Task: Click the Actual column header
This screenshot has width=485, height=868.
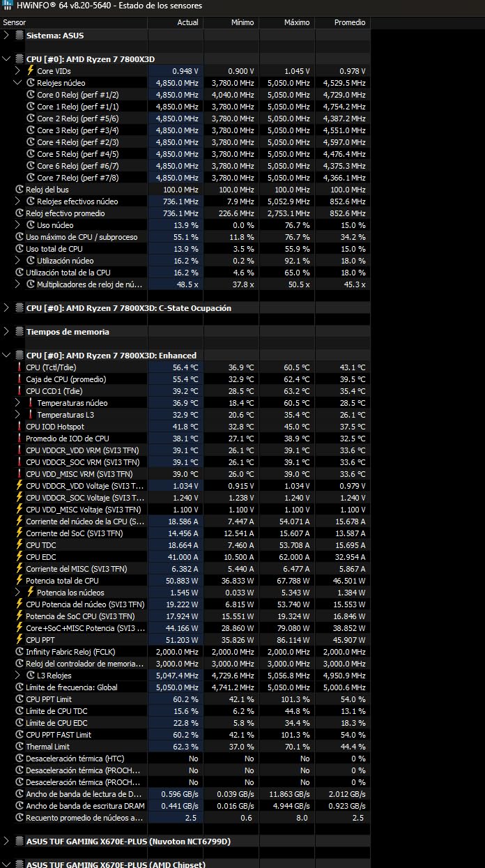Action: (176, 22)
